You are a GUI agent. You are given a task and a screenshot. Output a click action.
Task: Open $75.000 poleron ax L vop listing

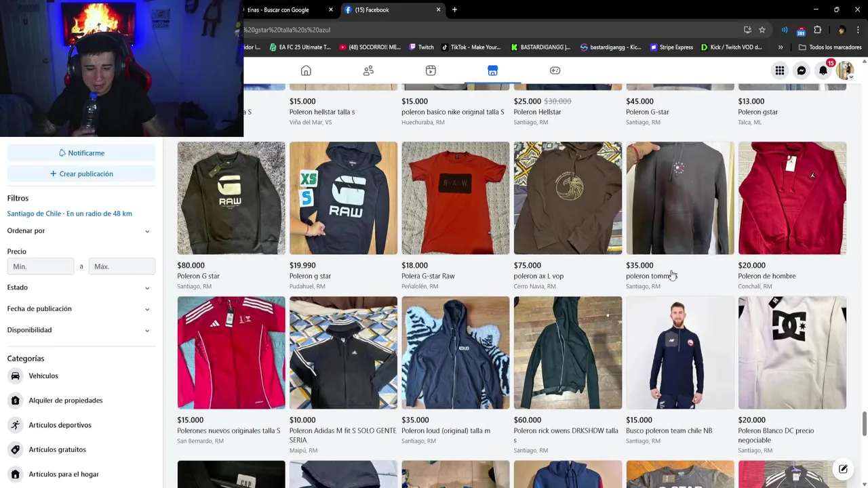568,216
